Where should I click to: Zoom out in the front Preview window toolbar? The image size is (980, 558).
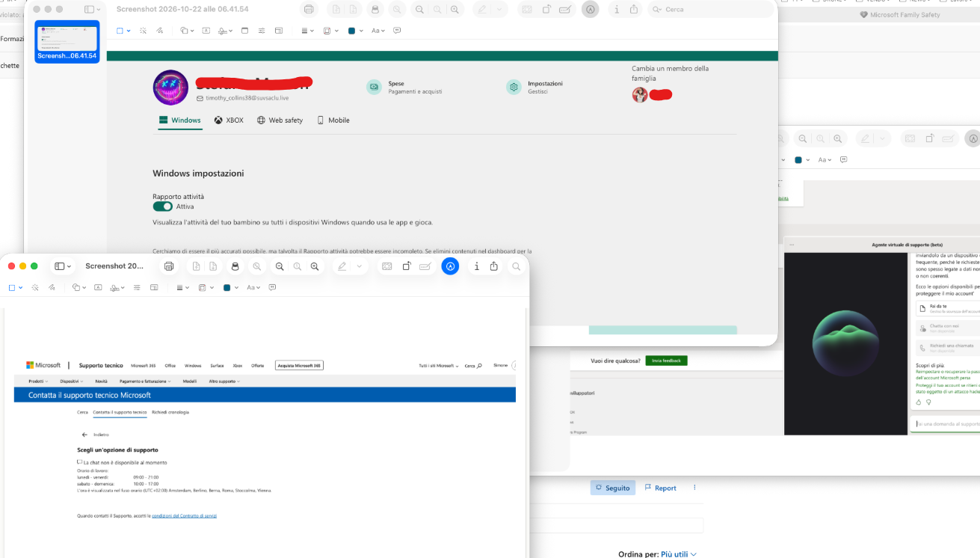280,266
